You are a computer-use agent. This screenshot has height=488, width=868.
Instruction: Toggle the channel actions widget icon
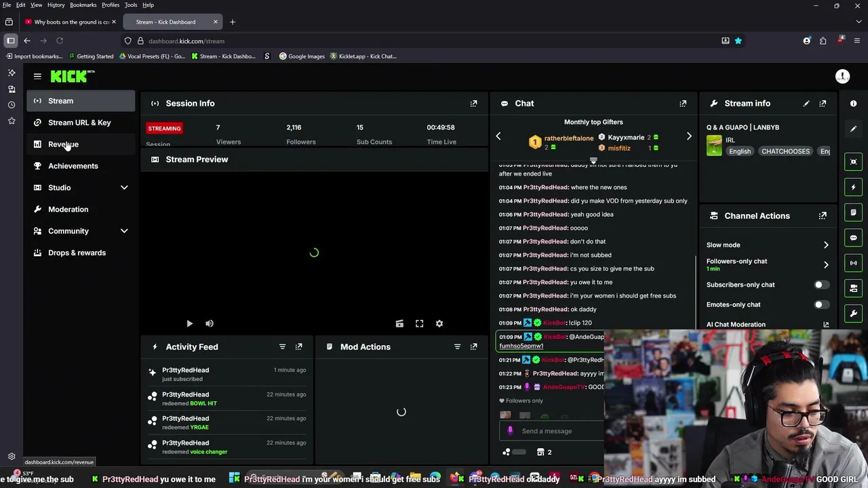854,288
